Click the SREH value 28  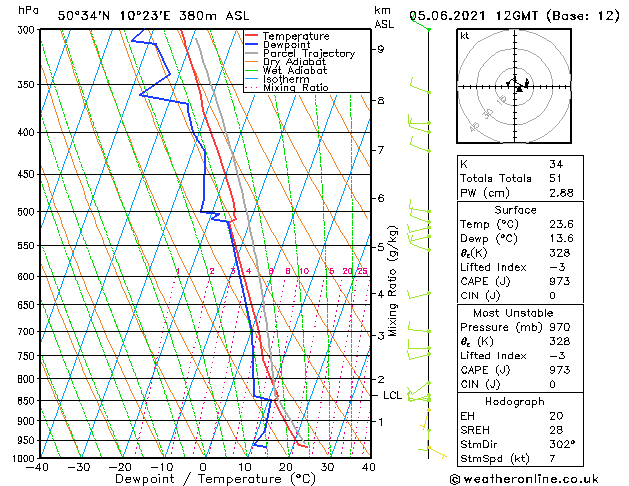click(556, 430)
